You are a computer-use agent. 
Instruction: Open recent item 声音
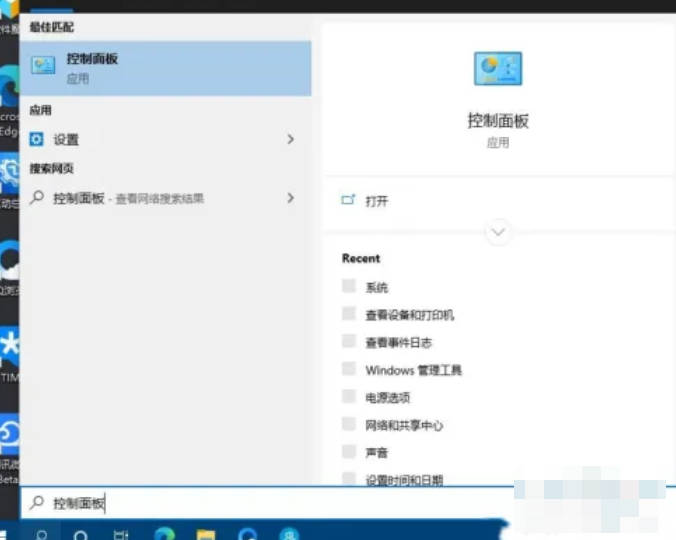tap(365, 453)
